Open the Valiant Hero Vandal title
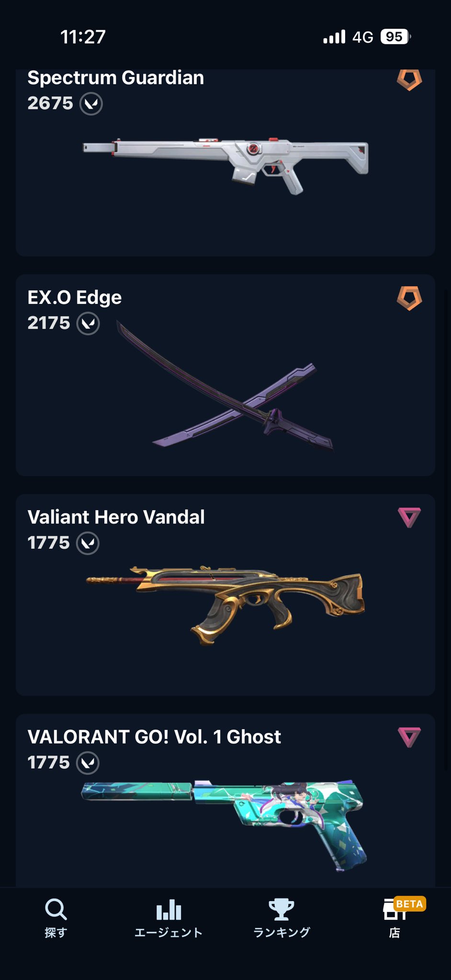Viewport: 451px width, 980px height. pos(116,517)
